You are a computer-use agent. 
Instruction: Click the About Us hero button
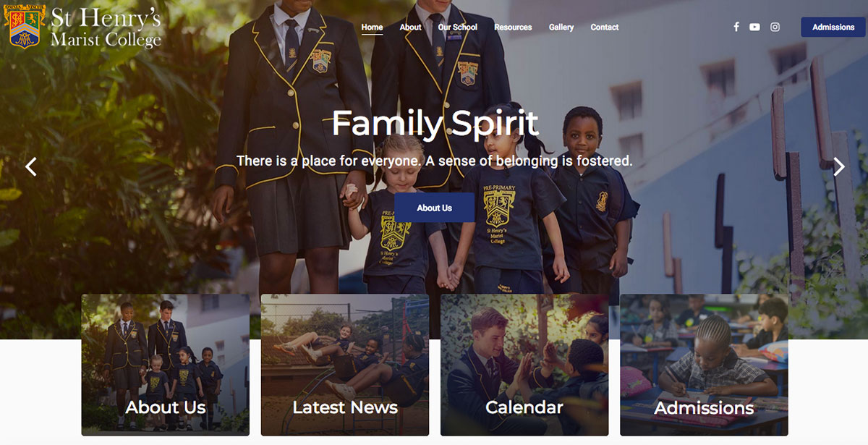434,208
